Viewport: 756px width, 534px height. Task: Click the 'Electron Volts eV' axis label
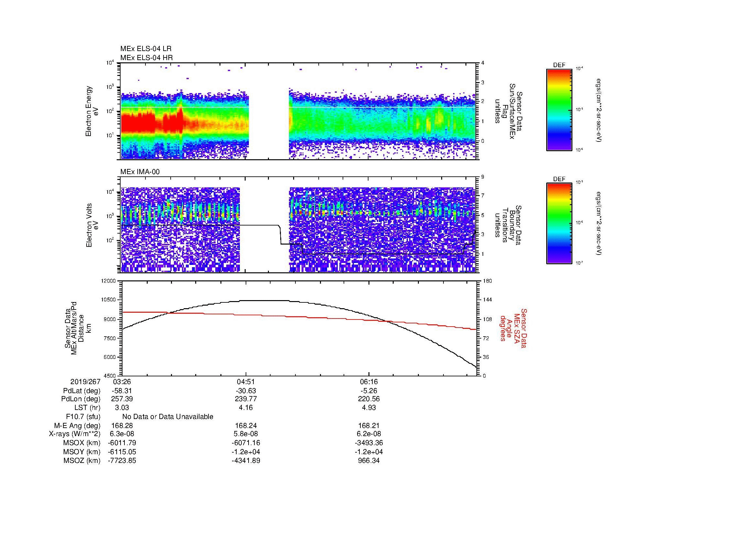[x=92, y=225]
